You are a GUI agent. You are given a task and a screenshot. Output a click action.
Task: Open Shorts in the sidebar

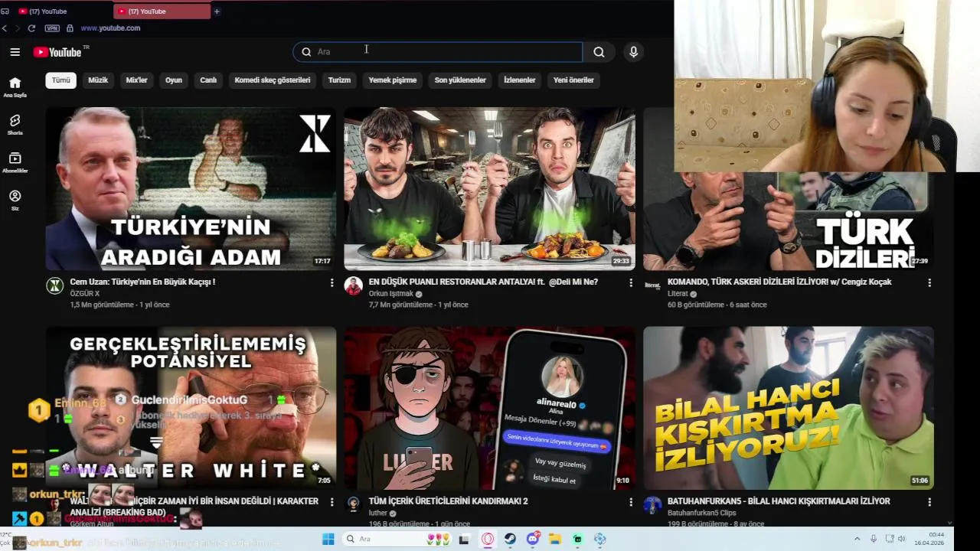click(x=15, y=125)
